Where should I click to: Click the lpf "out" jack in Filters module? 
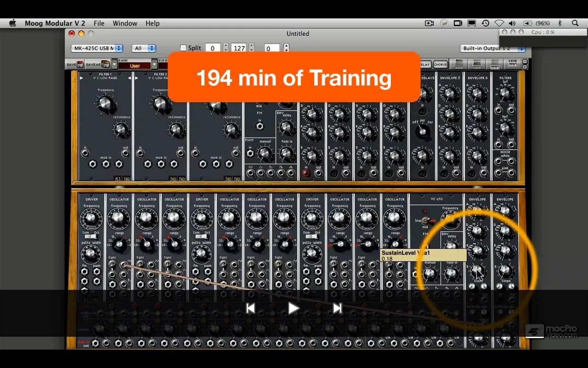511,110
